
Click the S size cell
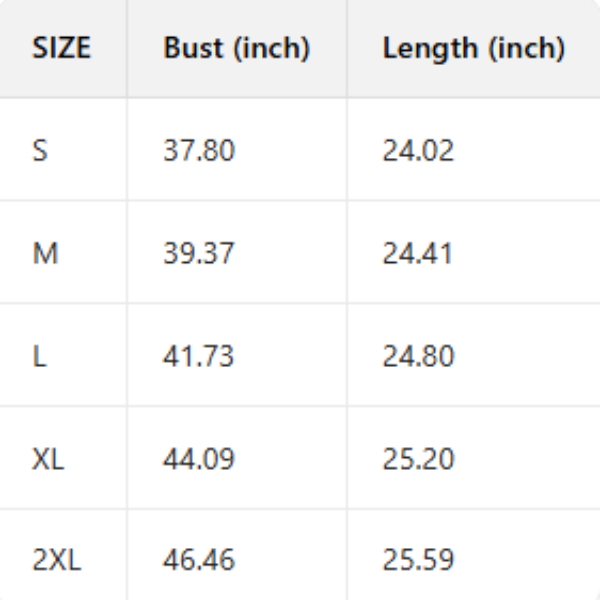40,151
